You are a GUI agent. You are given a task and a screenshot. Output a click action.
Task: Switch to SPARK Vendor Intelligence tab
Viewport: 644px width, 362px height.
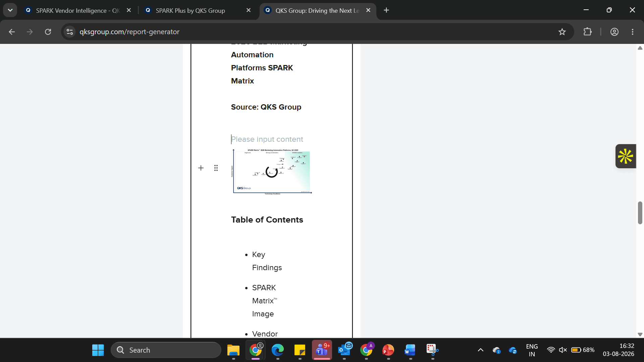tap(77, 10)
